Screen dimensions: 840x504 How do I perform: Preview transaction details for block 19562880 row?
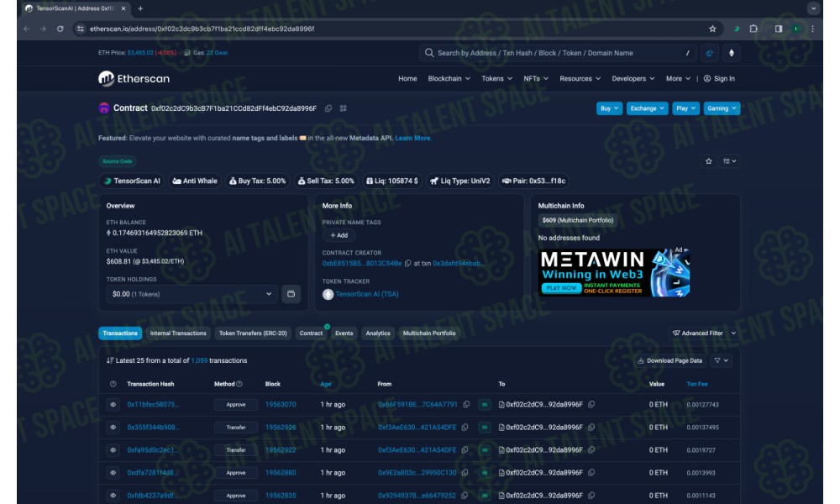point(113,473)
